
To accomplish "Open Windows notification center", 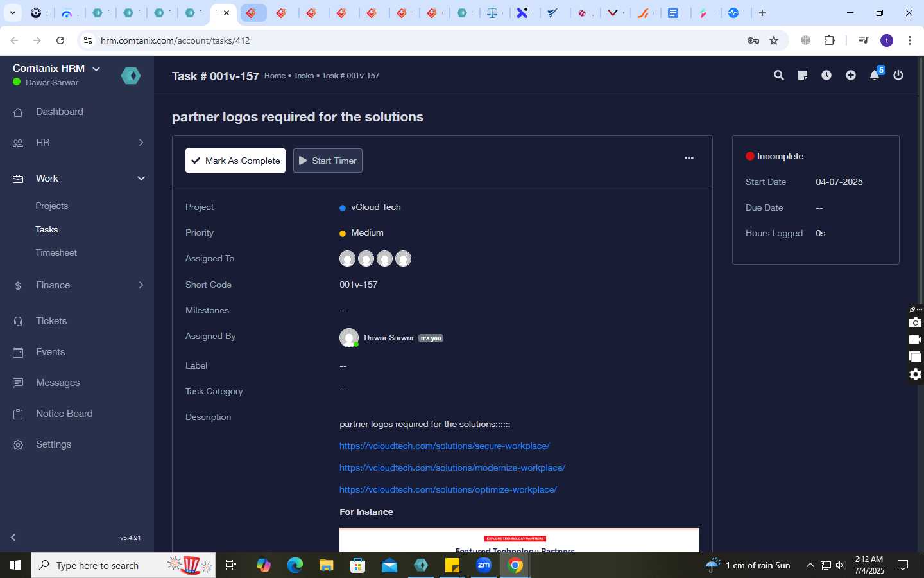I will coord(903,565).
